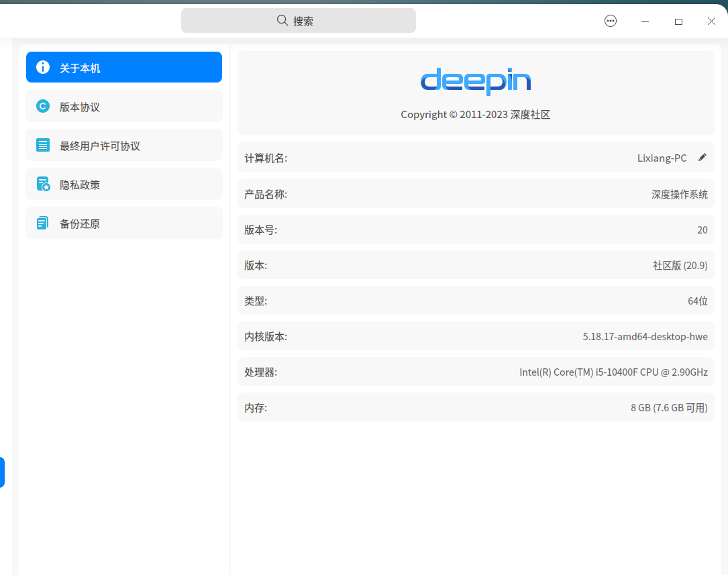Click the 社区版 (20.9) edition value
Screen dimensions: 728x575
click(x=680, y=266)
